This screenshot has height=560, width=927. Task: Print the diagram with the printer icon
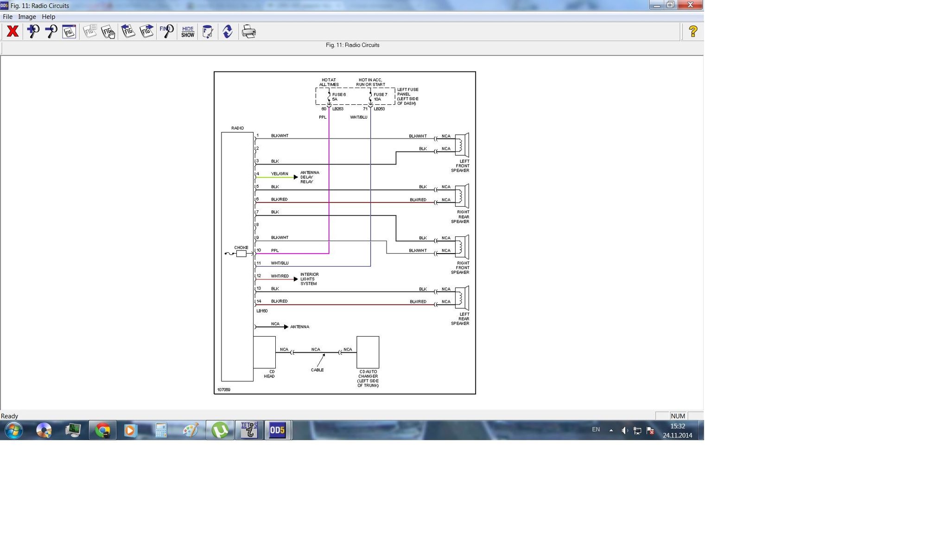coord(248,32)
